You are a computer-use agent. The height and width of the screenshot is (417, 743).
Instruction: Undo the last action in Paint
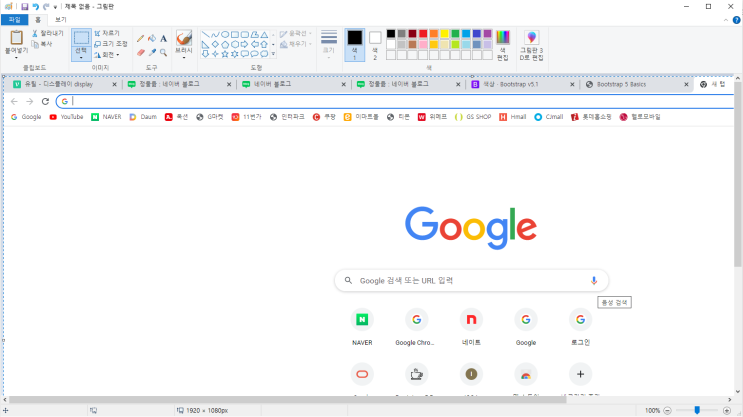pyautogui.click(x=36, y=7)
